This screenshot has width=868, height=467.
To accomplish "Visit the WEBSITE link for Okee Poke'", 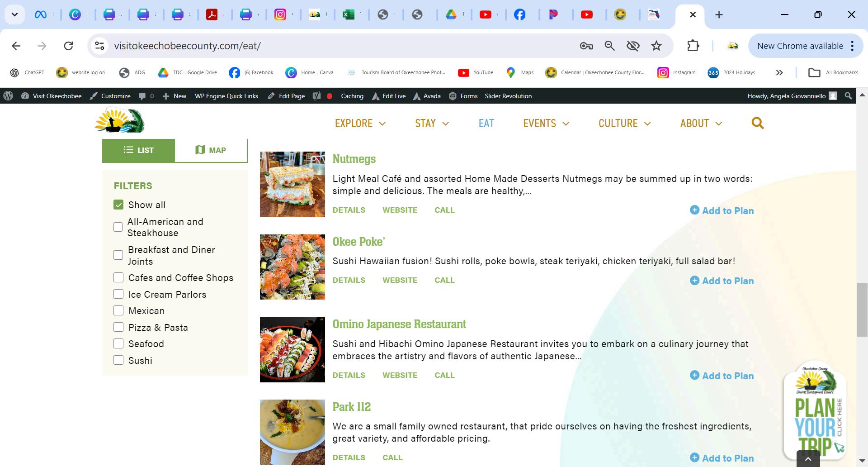I will (400, 280).
